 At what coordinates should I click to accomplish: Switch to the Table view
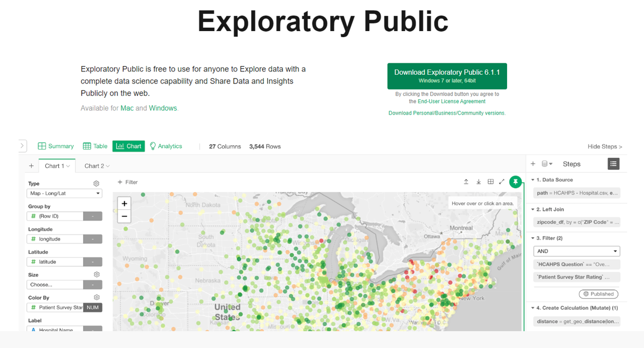tap(95, 146)
